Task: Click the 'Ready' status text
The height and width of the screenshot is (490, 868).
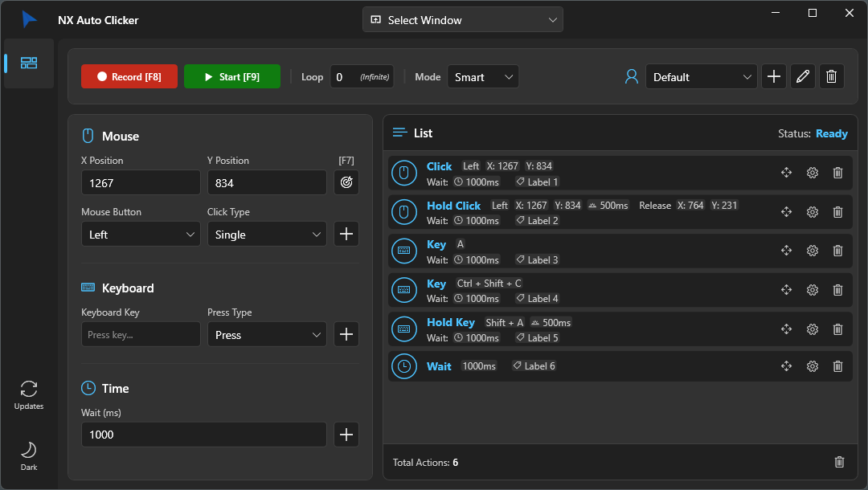Action: (x=832, y=134)
